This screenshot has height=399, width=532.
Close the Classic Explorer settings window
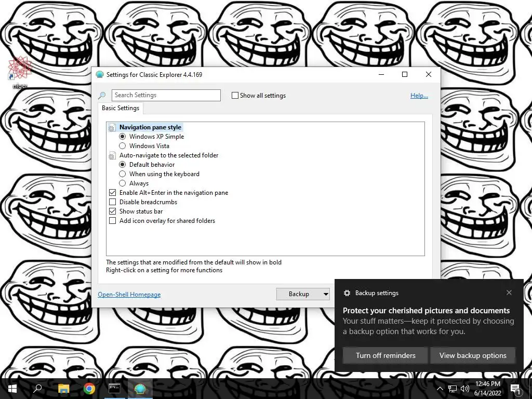click(429, 74)
